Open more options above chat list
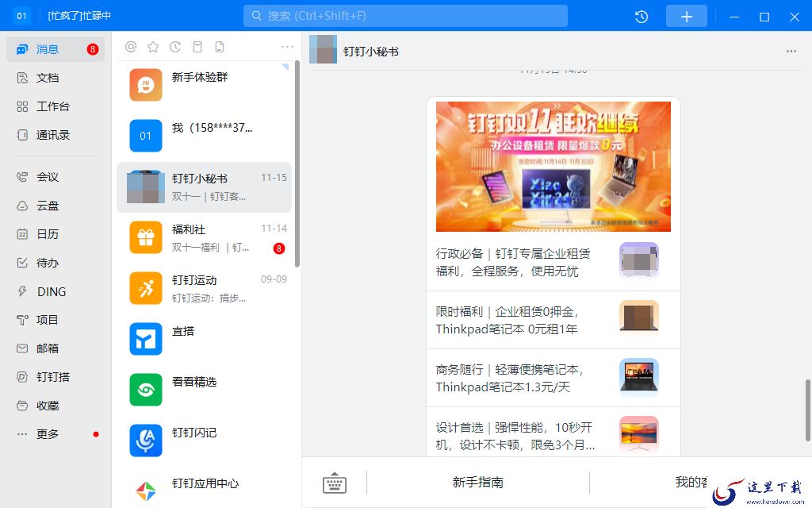 tap(287, 47)
